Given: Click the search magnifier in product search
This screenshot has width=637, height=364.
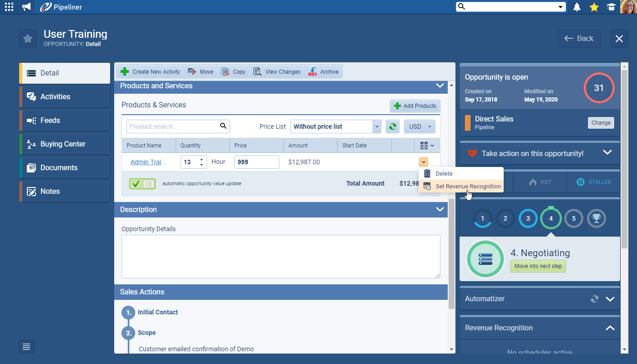Looking at the screenshot, I should click(x=223, y=126).
